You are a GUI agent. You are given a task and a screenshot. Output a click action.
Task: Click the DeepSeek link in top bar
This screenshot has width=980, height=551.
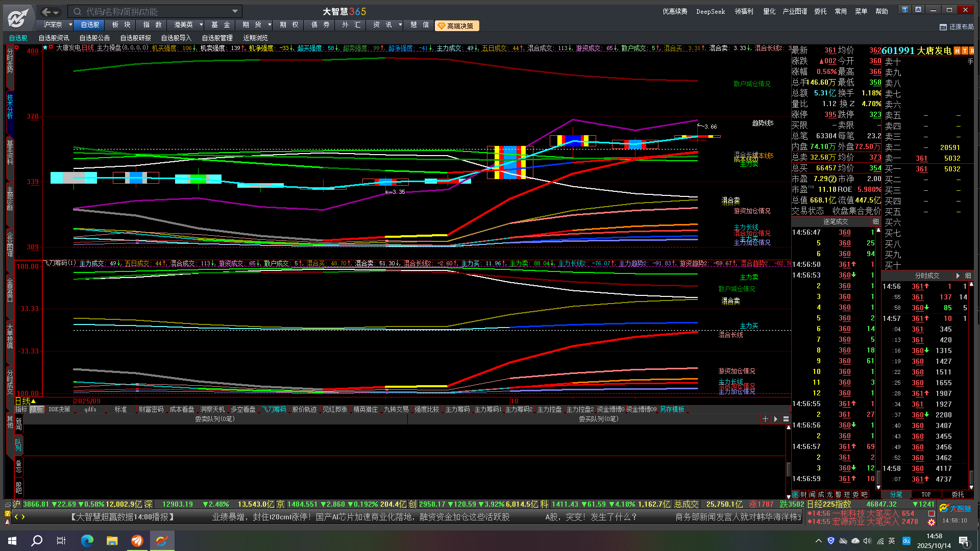pos(710,11)
